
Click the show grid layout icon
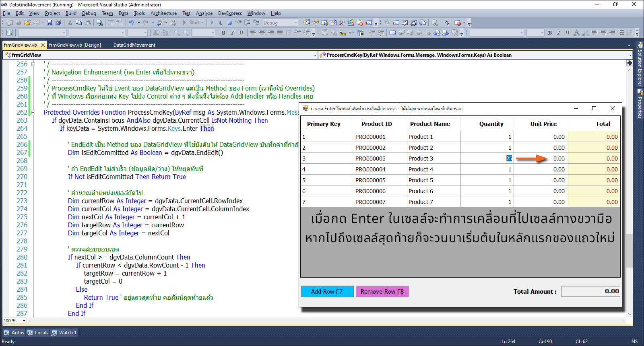(156, 33)
